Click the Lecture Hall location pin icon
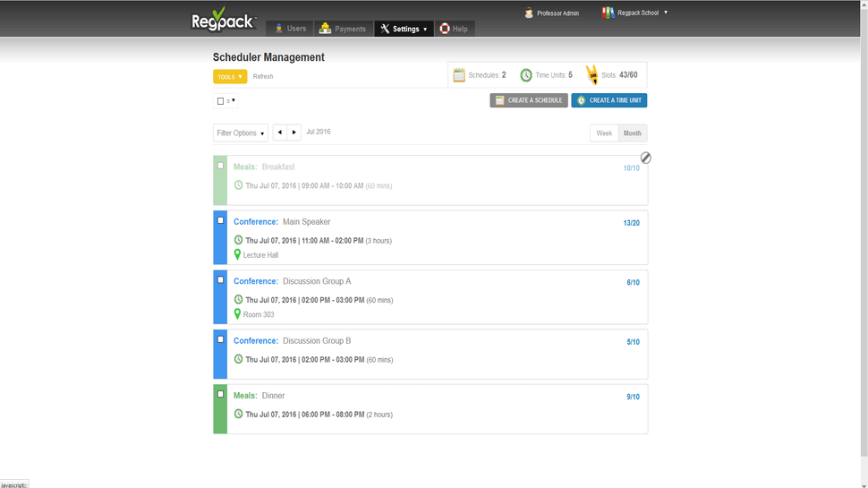The image size is (868, 488). 237,254
